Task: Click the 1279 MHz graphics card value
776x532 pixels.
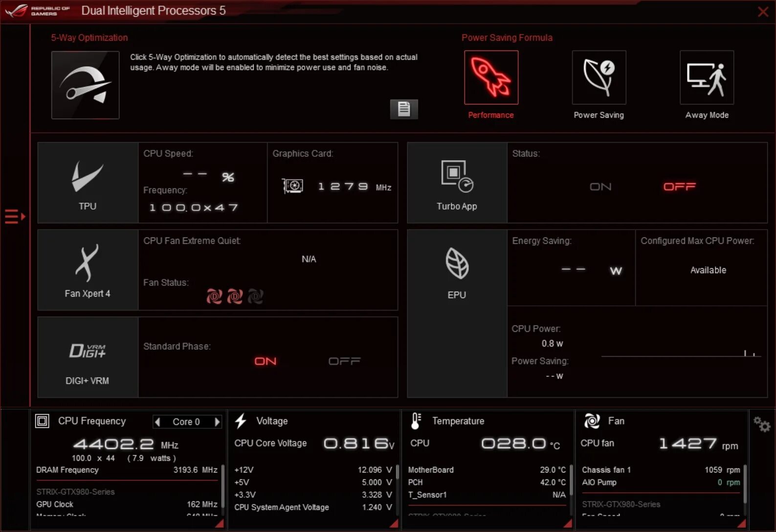Action: pyautogui.click(x=355, y=187)
